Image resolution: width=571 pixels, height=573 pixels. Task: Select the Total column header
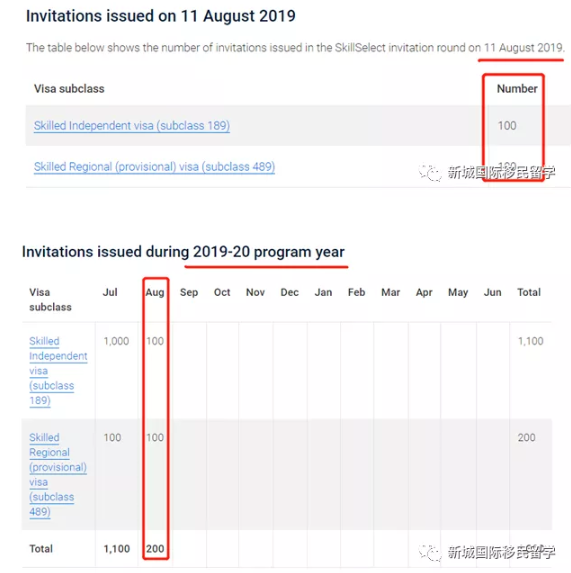click(529, 292)
